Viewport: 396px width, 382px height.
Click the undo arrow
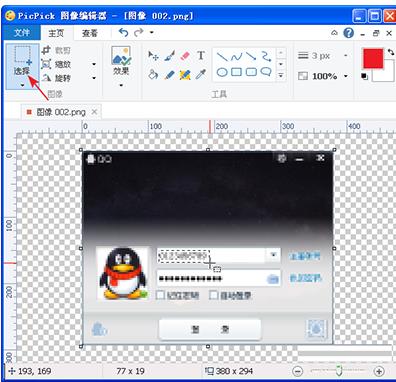point(123,32)
